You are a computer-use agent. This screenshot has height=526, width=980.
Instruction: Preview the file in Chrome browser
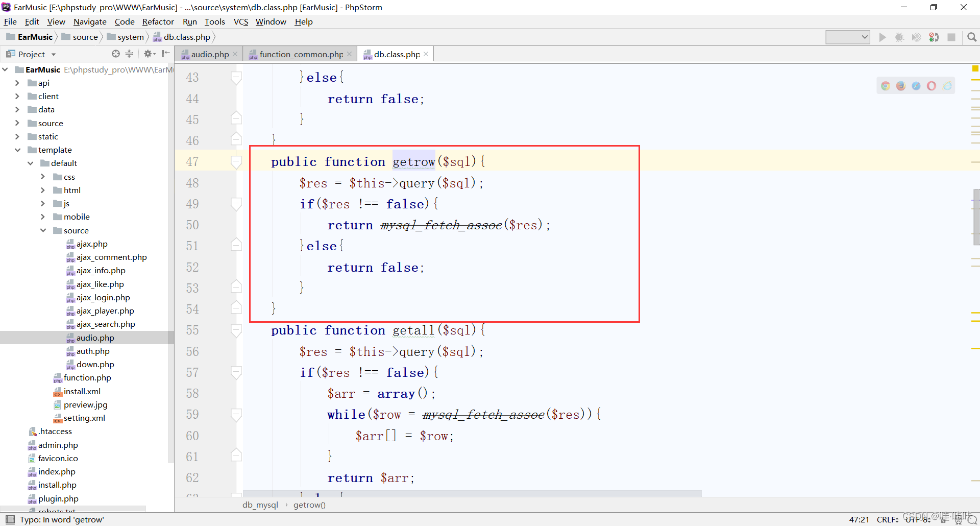(886, 86)
